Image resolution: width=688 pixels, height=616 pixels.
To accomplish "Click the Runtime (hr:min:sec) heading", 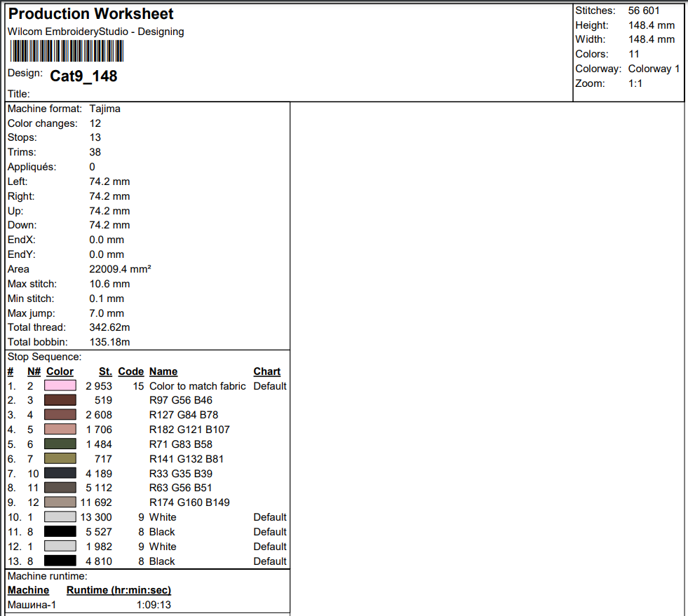I will point(119,590).
